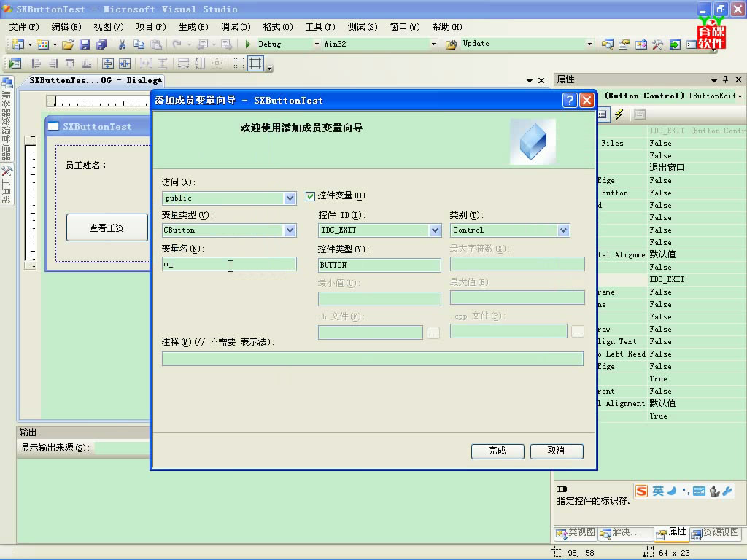
Task: Open the 工具箱 side panel tab
Action: pyautogui.click(x=7, y=184)
